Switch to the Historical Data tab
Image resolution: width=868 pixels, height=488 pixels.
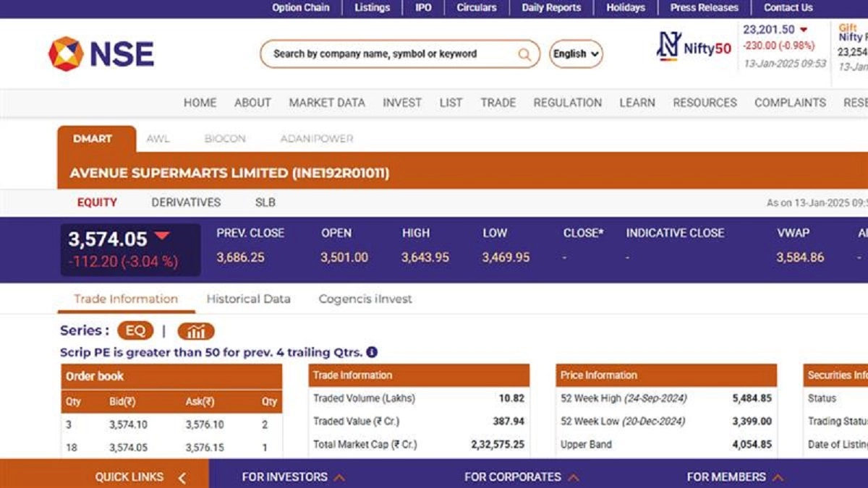click(x=248, y=299)
